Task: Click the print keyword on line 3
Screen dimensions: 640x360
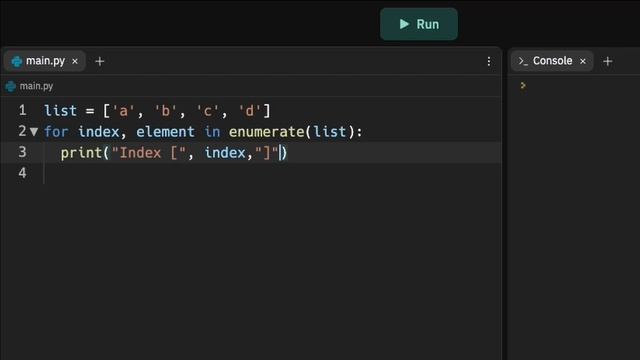Action: 81,153
